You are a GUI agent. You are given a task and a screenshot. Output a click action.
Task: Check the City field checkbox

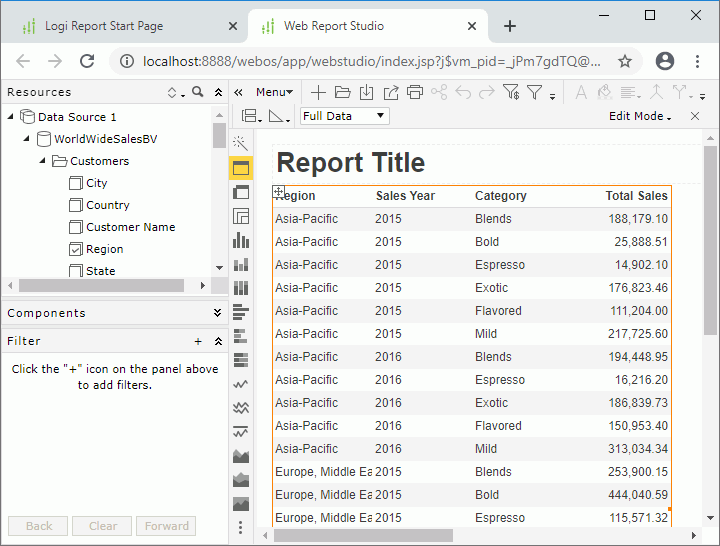[x=76, y=183]
